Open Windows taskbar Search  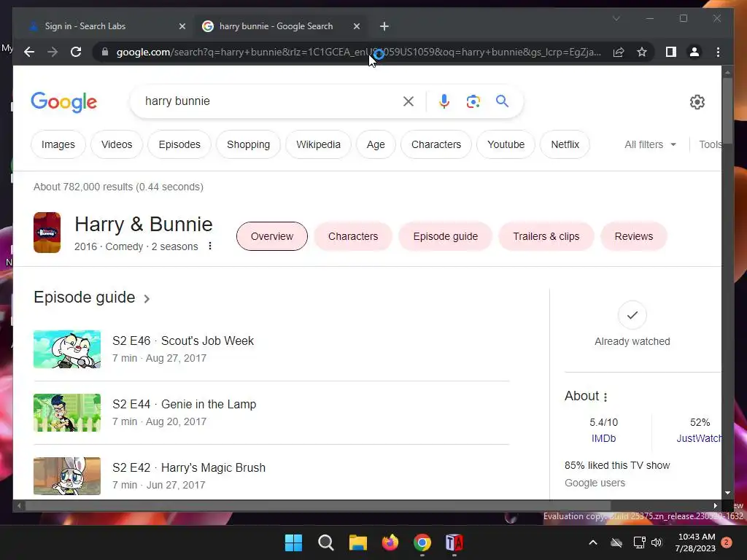[326, 542]
